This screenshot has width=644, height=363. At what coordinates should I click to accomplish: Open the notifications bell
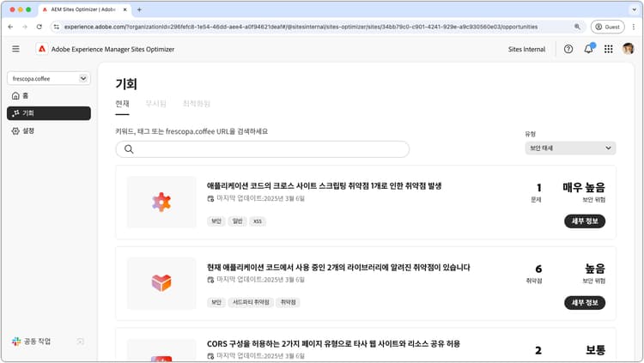588,49
